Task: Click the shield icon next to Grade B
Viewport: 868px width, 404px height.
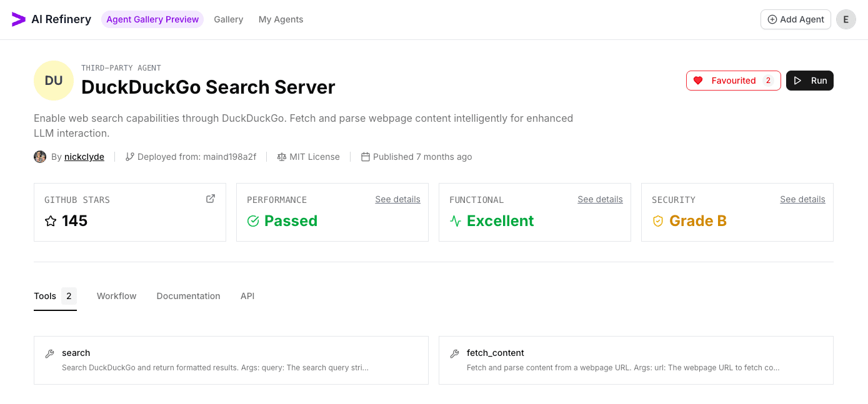Action: (x=657, y=221)
